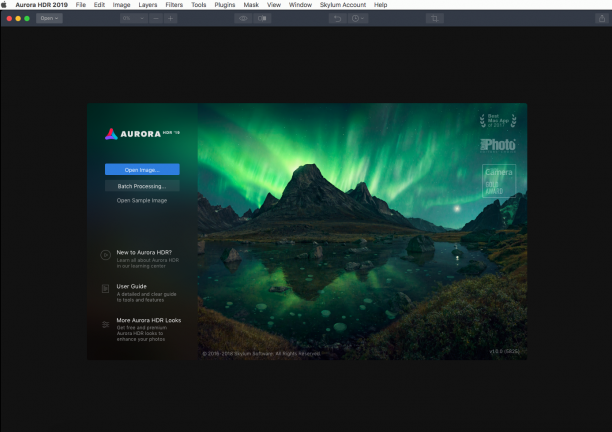Screen dimensions: 612x432
Task: Open the Edit menu
Action: coord(99,5)
